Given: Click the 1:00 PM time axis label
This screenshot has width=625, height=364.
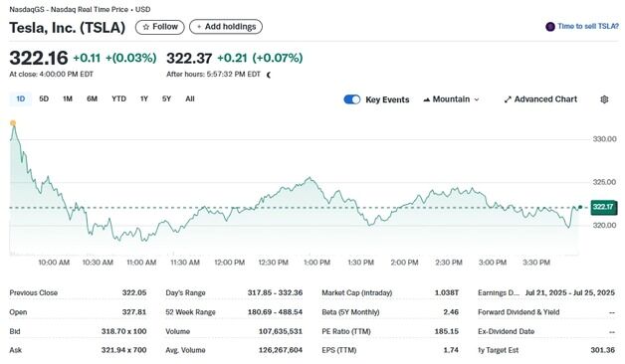Looking at the screenshot, I should point(316,263).
